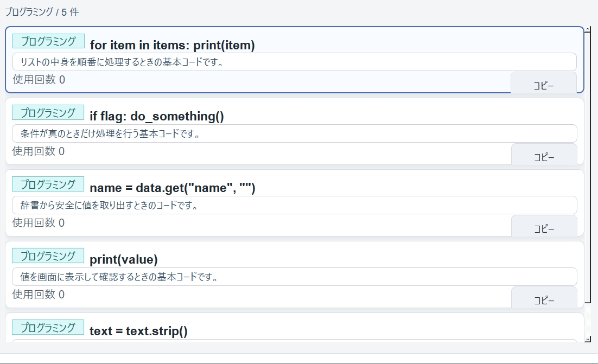The width and height of the screenshot is (598, 364).
Task: Click the 'プログラミング / 5 件' header text
Action: [x=42, y=12]
